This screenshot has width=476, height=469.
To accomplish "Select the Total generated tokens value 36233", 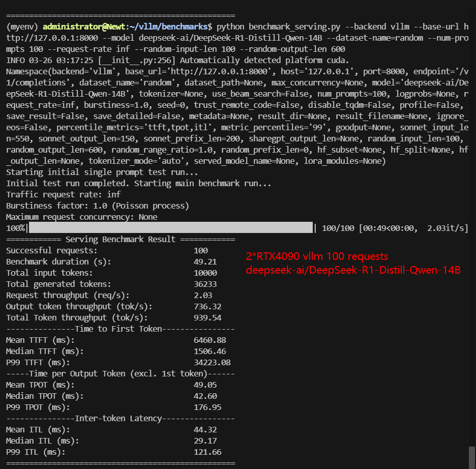I will point(205,284).
